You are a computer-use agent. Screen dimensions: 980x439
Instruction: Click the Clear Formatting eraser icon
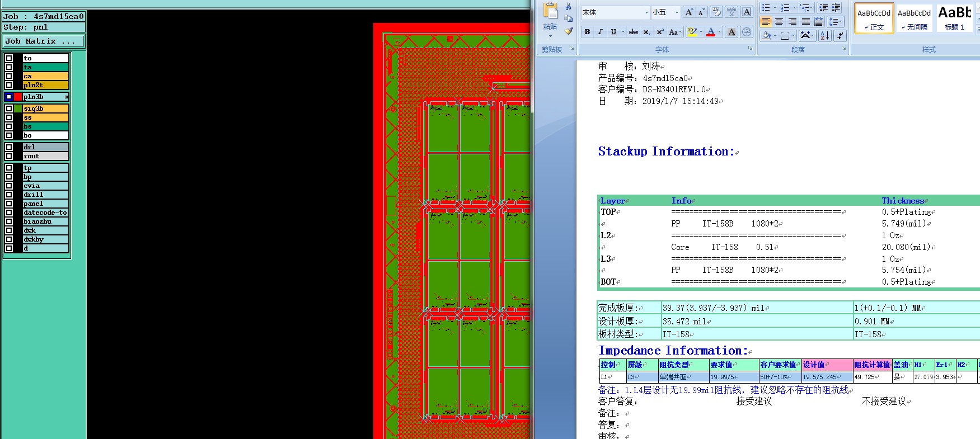pos(716,12)
